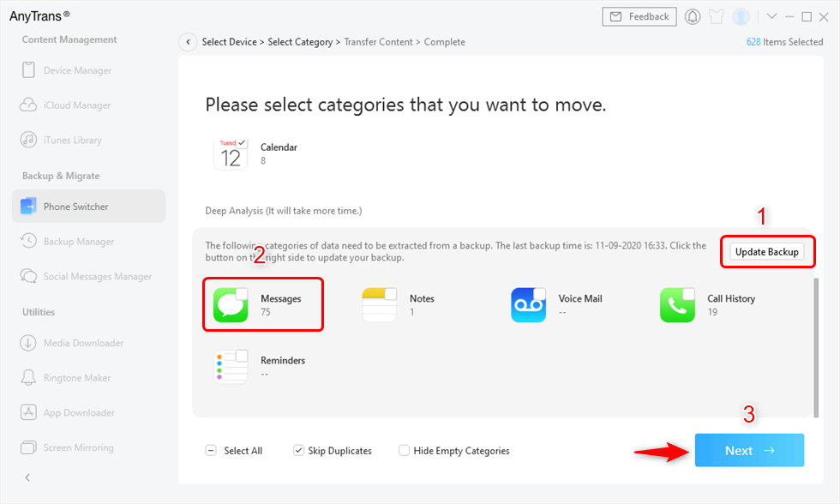Go back with the breadcrumb back arrow
This screenshot has width=840, height=504.
coord(188,42)
